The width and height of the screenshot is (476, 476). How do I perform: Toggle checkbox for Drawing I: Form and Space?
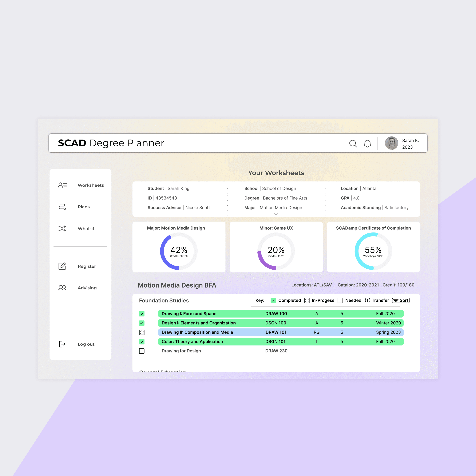pos(142,314)
